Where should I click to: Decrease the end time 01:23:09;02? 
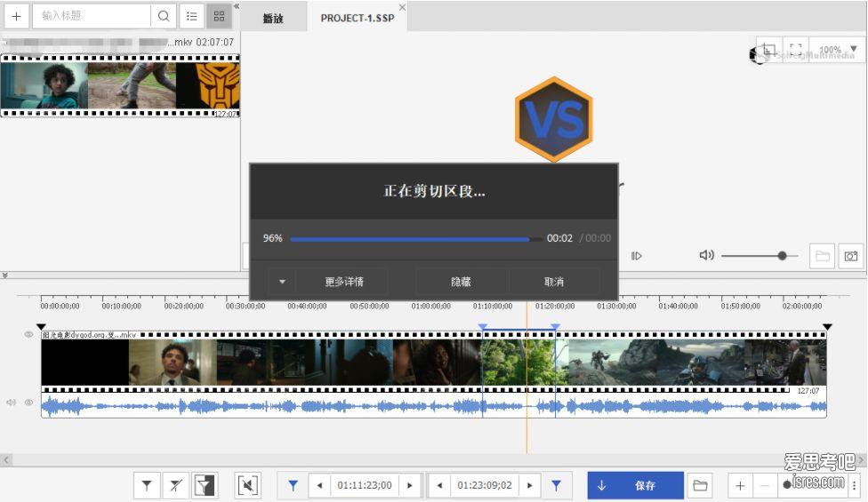pos(439,485)
